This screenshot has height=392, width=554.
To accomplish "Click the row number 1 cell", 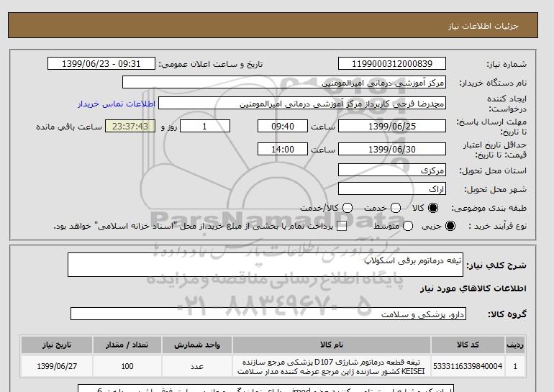I will [515, 366].
